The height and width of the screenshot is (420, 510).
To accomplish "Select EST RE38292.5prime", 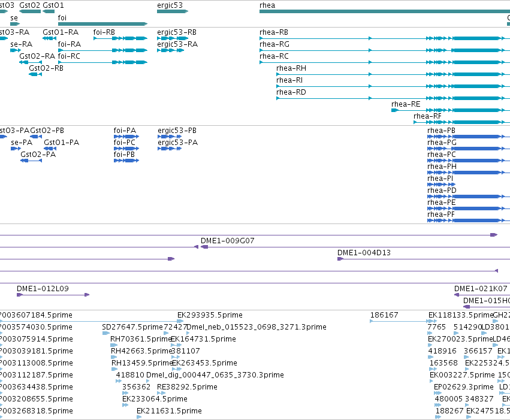I will [161, 393].
